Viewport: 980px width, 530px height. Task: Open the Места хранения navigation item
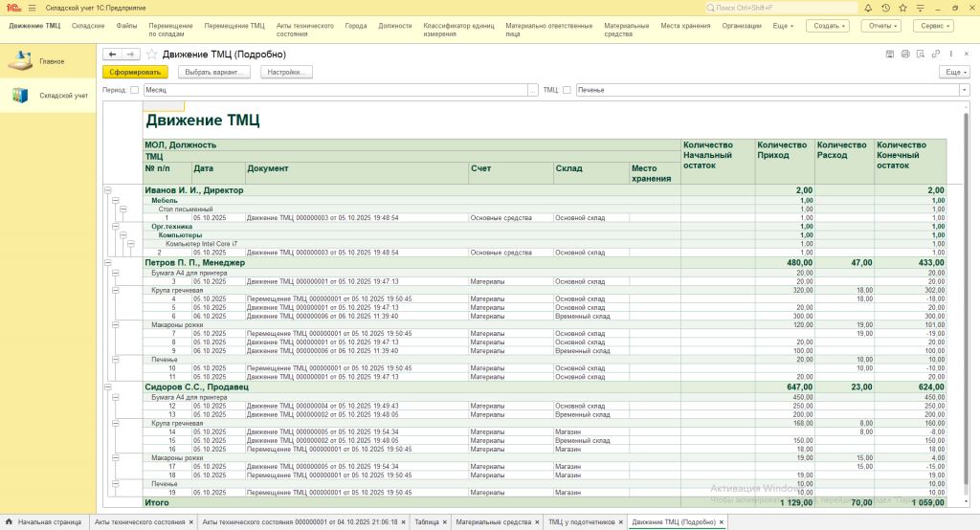[685, 26]
